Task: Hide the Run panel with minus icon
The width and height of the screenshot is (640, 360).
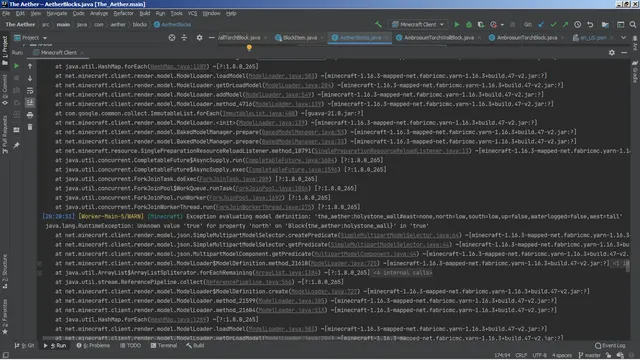Action: 624,53
